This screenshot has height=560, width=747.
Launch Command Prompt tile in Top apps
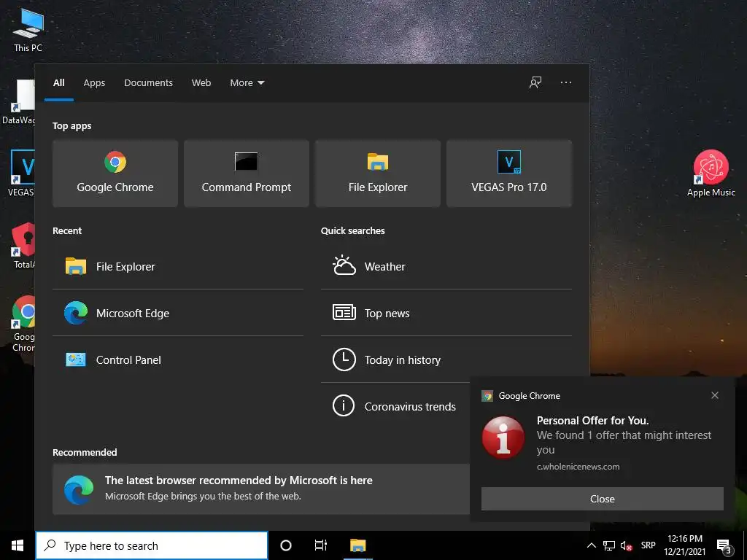pos(247,174)
